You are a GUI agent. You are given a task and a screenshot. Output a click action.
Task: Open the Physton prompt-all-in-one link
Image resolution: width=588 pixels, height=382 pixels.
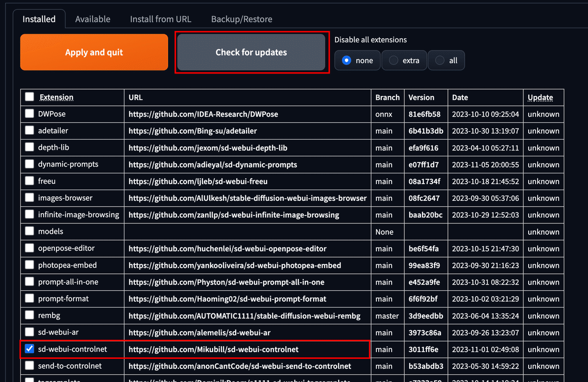(x=226, y=282)
